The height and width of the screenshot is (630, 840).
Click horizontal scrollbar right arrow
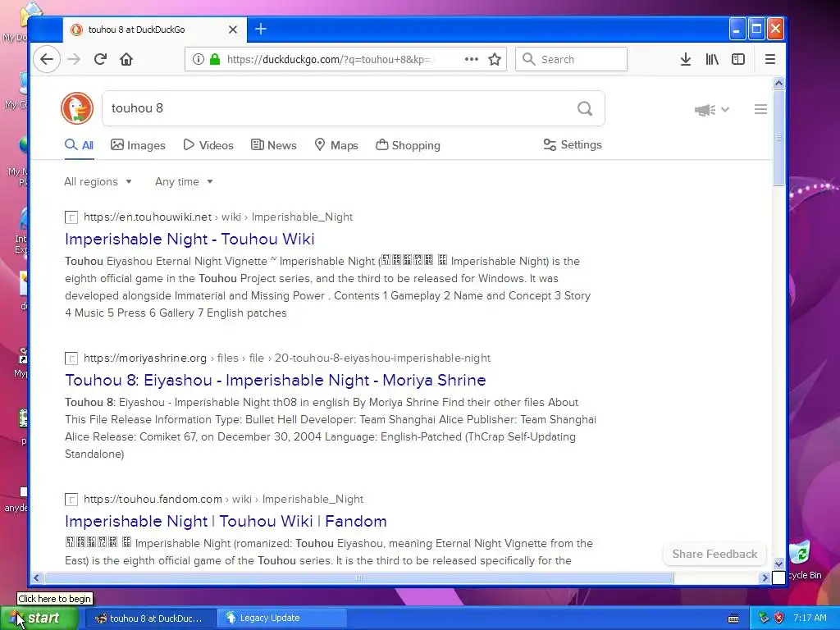[765, 577]
